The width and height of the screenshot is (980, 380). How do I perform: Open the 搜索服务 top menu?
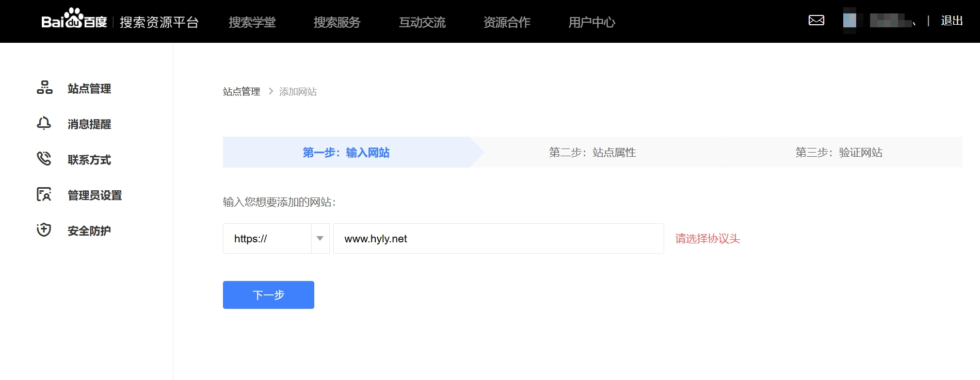coord(337,22)
